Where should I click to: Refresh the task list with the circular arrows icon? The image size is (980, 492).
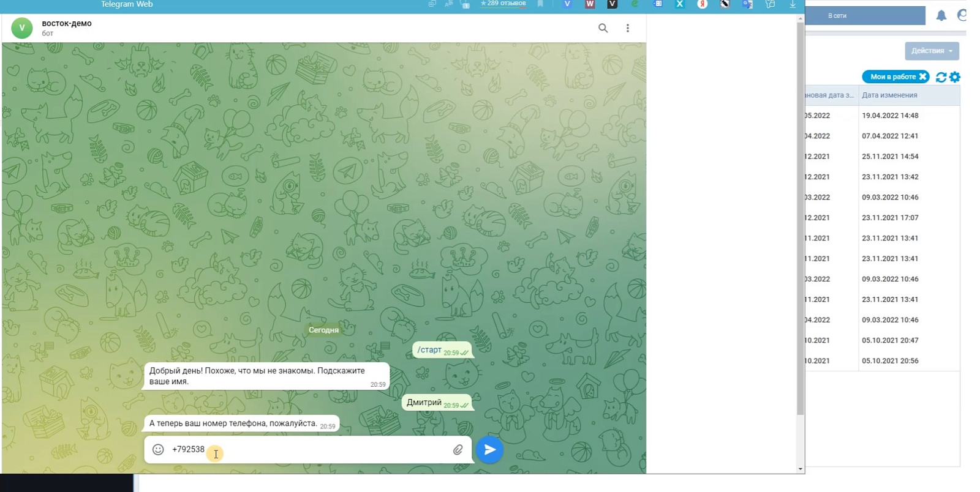click(x=941, y=77)
